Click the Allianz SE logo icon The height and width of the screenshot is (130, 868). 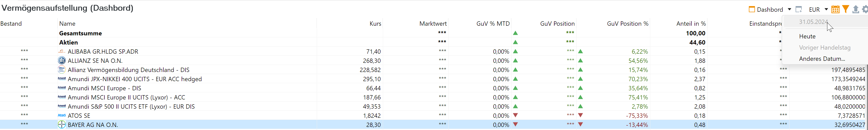pyautogui.click(x=62, y=61)
